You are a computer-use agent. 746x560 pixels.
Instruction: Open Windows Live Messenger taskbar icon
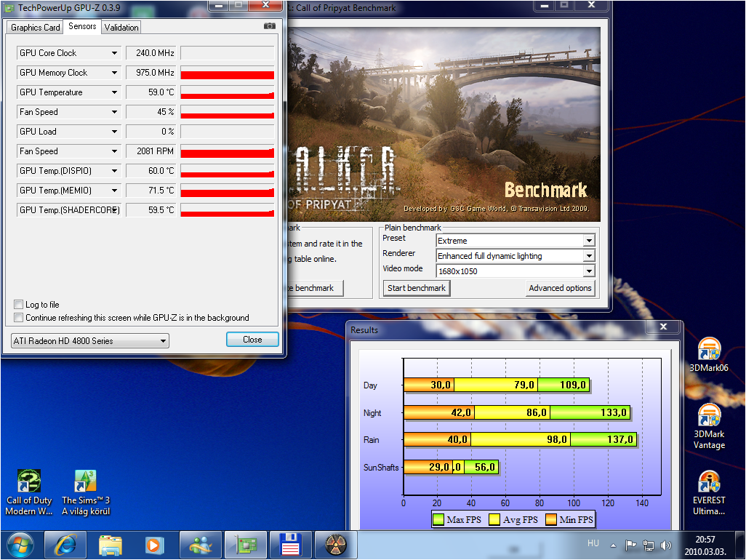[x=200, y=545]
